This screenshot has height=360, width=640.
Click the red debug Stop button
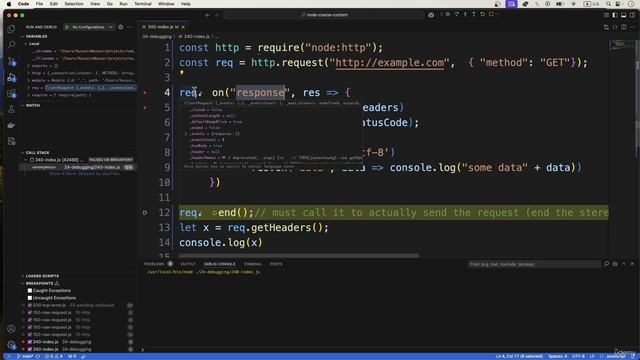click(x=491, y=14)
